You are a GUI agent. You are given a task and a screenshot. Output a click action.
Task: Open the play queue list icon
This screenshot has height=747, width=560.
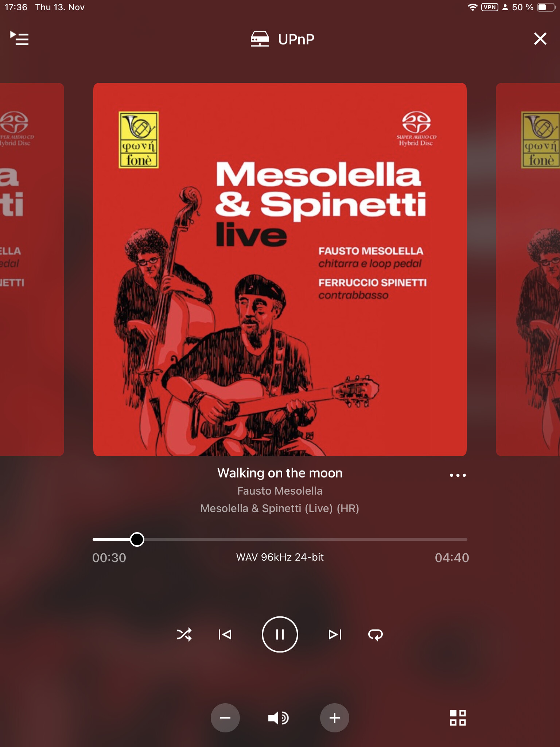click(19, 38)
